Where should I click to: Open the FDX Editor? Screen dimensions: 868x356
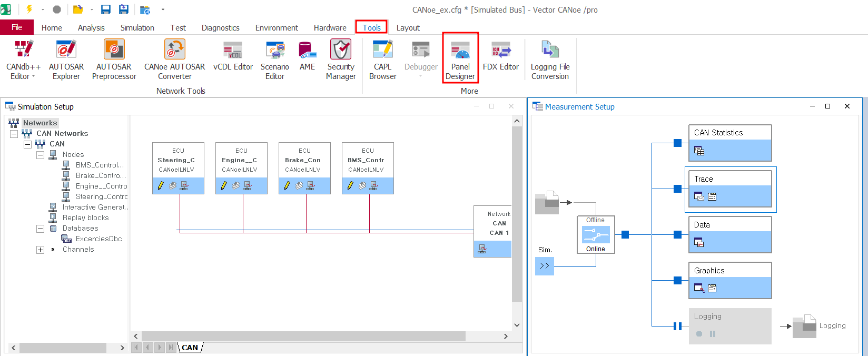point(501,56)
